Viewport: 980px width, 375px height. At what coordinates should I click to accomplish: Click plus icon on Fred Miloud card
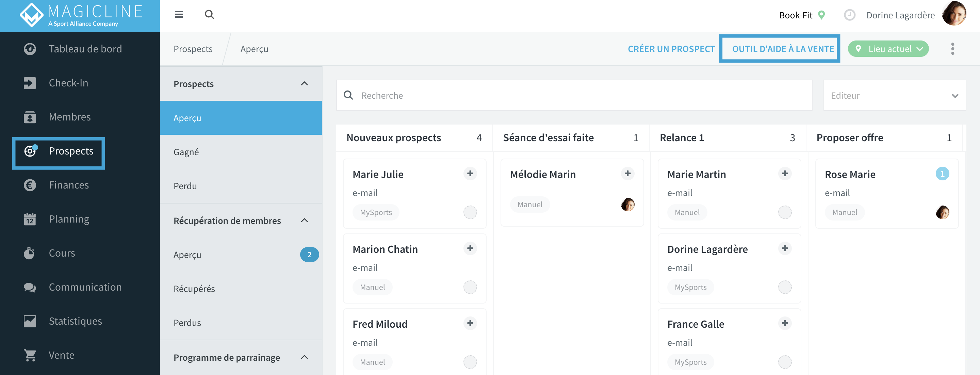tap(470, 323)
